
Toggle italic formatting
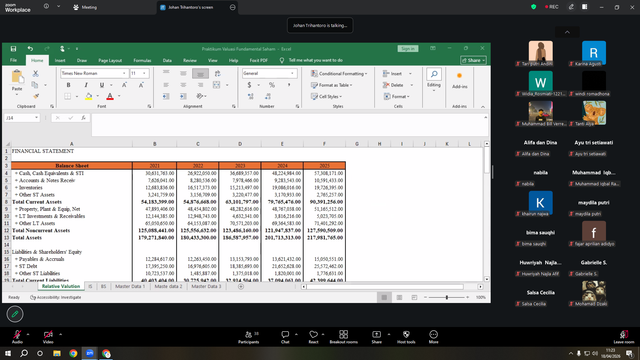pyautogui.click(x=86, y=85)
